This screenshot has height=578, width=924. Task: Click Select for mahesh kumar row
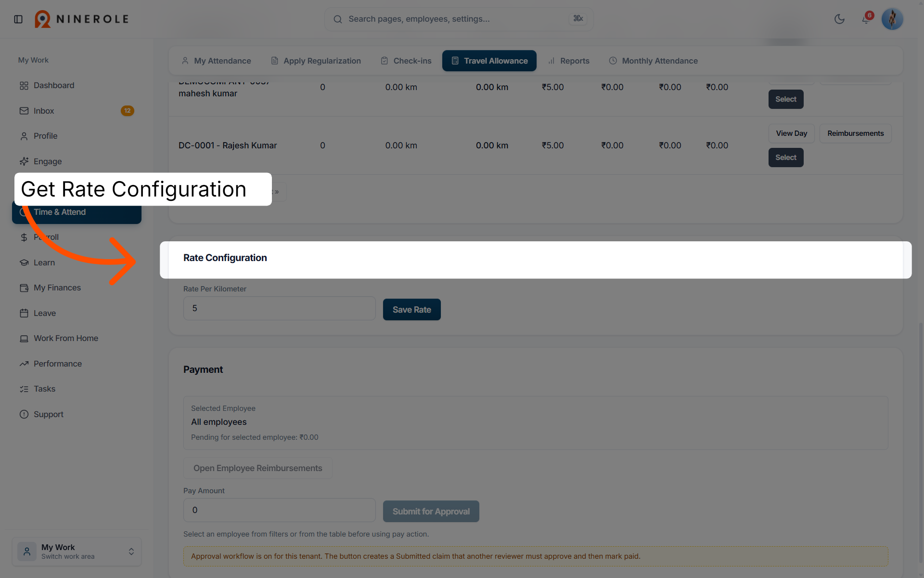[786, 99]
